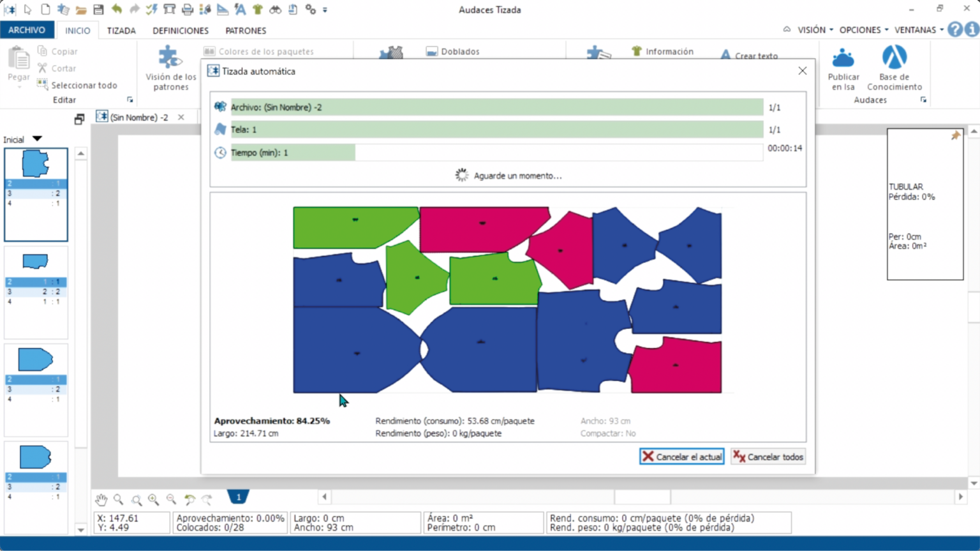The width and height of the screenshot is (980, 551).
Task: Click the green t-shirt icon in quick toolbar
Action: 258,10
